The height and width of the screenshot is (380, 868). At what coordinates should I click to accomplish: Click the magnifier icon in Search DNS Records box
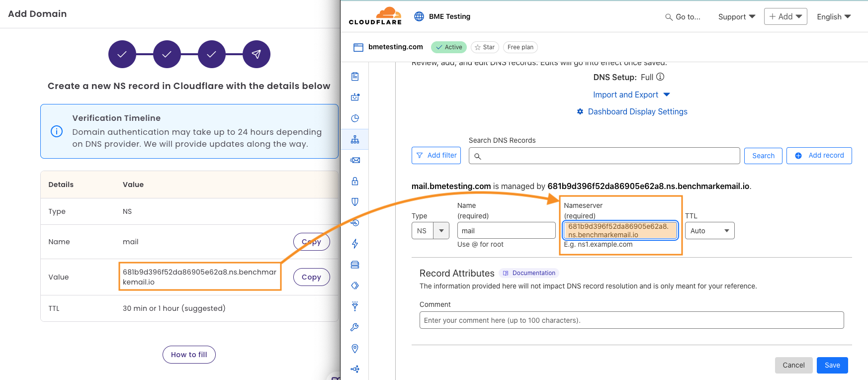point(478,156)
